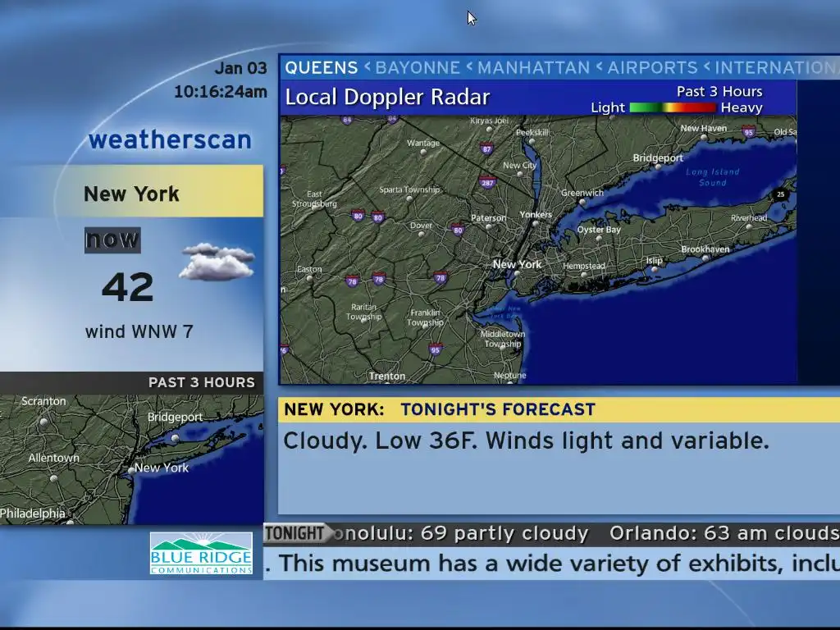Click 'Brookhaven' on the Doppler map
Screen dimensions: 840x630
click(x=705, y=249)
